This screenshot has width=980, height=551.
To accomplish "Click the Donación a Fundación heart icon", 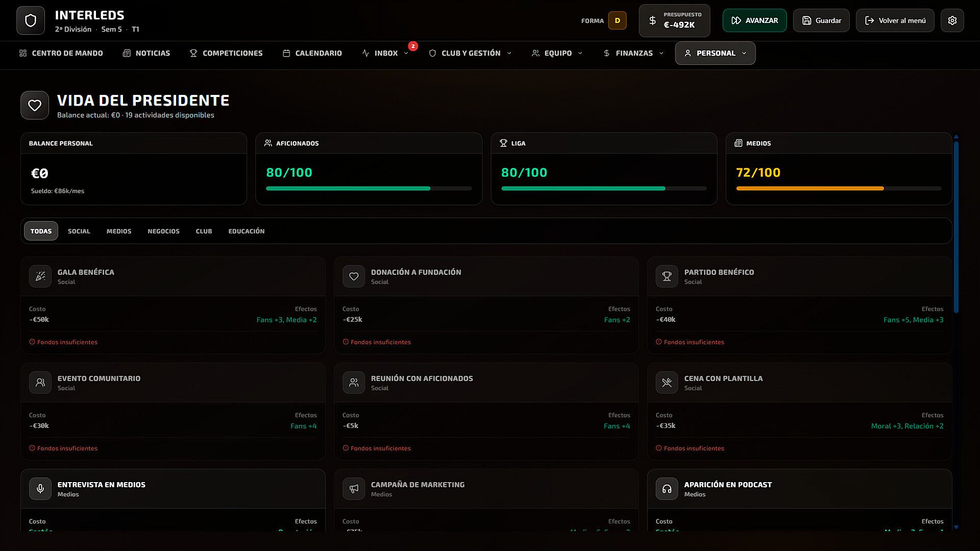I will (x=354, y=277).
